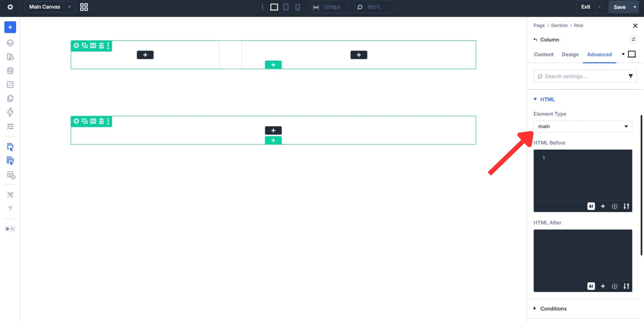Open the Add Element panel
644x322 pixels.
(10, 27)
